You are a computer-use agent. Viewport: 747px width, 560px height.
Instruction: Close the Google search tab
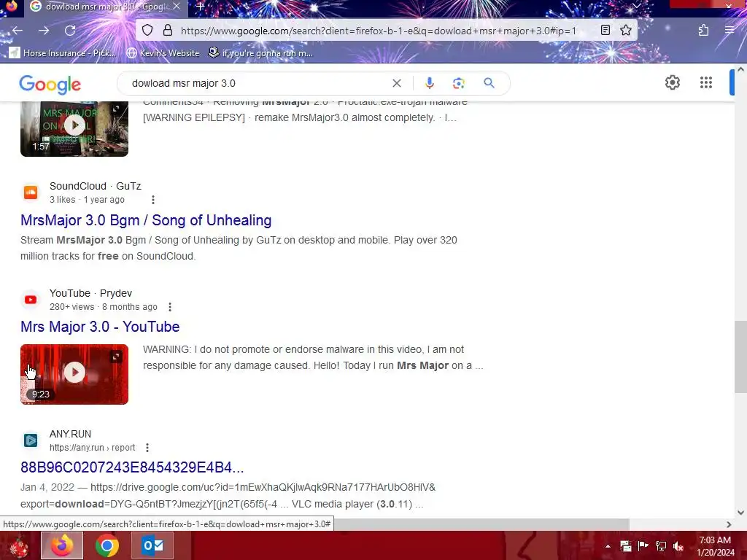click(177, 6)
